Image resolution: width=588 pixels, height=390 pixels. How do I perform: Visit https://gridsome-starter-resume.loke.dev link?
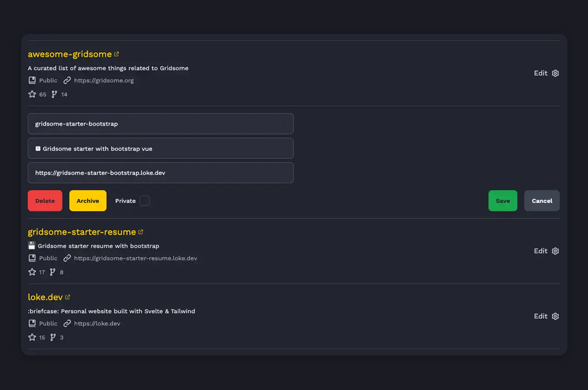point(135,258)
